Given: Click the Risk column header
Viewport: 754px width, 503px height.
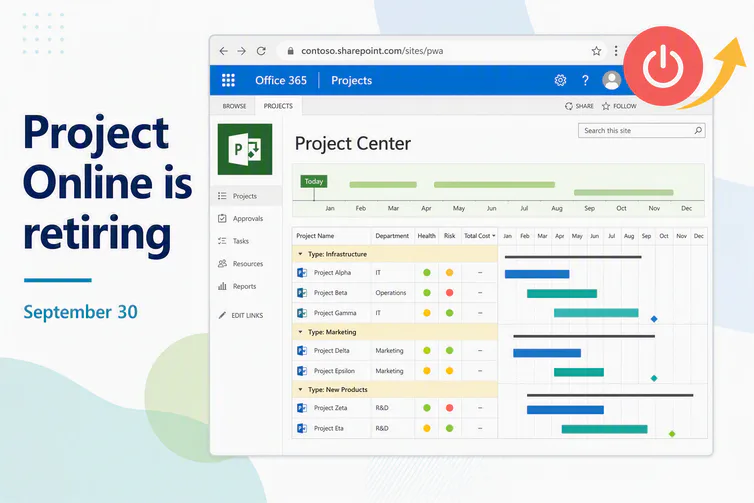Looking at the screenshot, I should click(x=450, y=236).
